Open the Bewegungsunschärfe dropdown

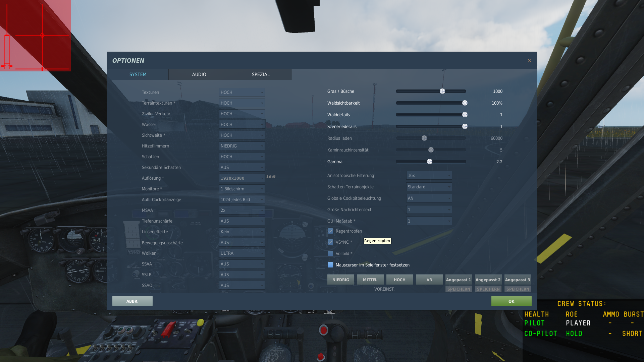[x=242, y=242]
